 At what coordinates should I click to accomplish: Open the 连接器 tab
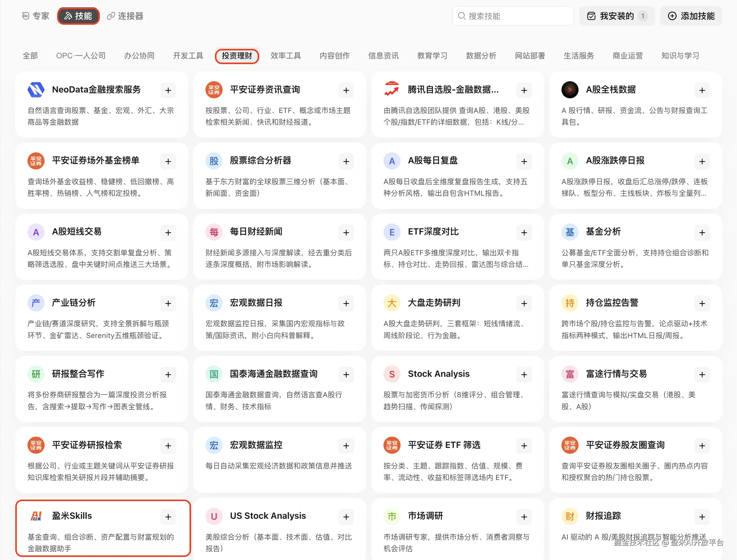[x=125, y=16]
